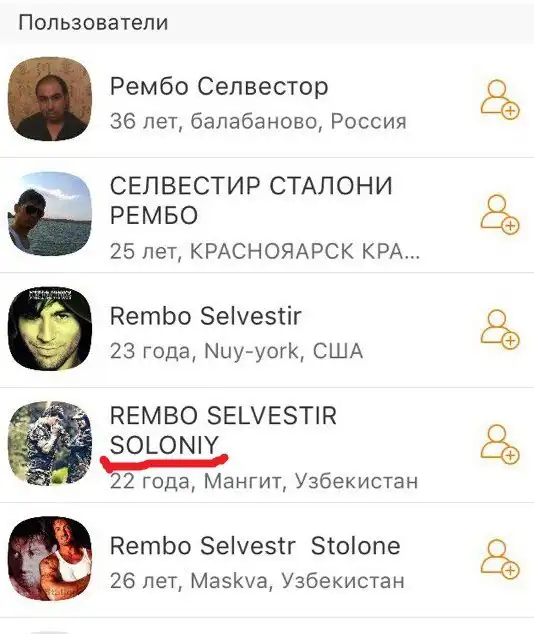Screen dimensions: 534x634
Task: Open avatar of man in sunglasses
Action: click(50, 214)
